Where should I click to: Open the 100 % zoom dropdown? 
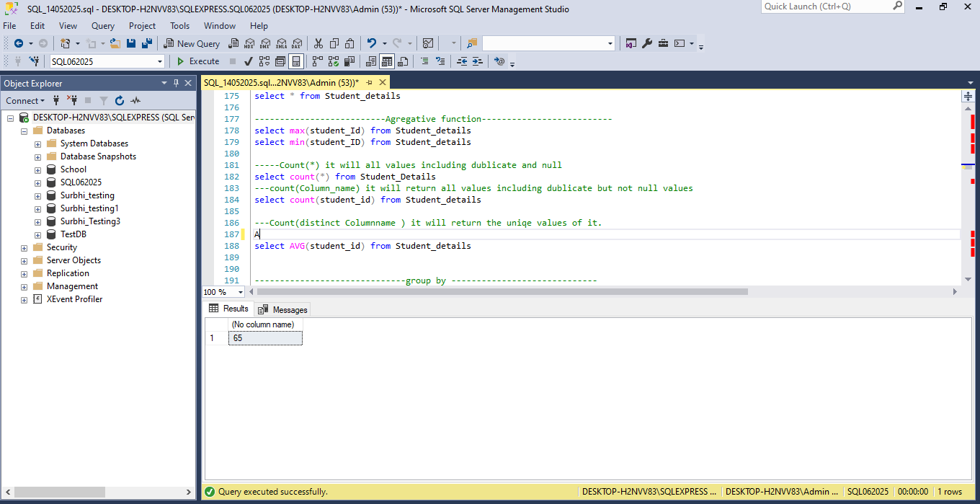[x=241, y=292]
